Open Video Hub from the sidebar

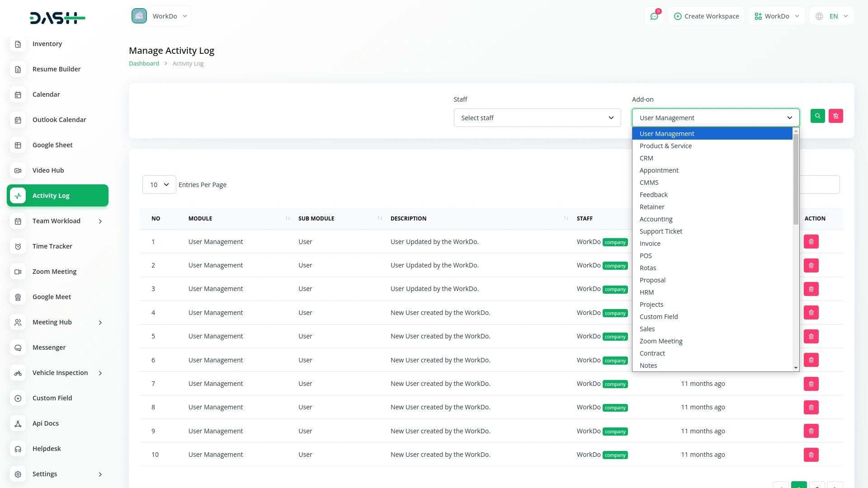tap(48, 170)
